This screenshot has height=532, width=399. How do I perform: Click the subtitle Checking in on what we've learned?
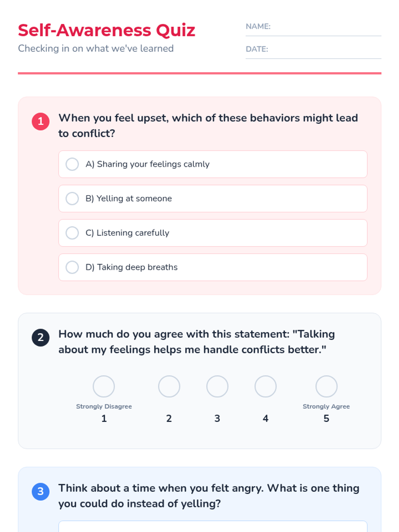96,49
